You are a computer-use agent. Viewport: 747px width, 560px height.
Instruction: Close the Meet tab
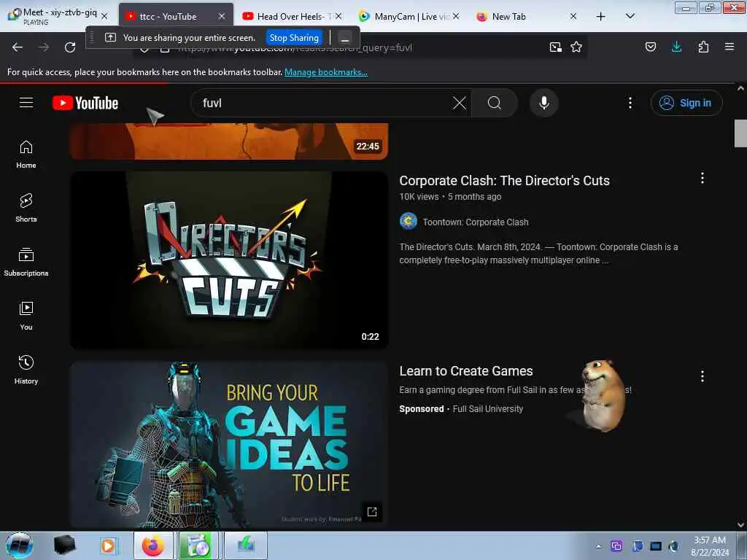pyautogui.click(x=104, y=16)
